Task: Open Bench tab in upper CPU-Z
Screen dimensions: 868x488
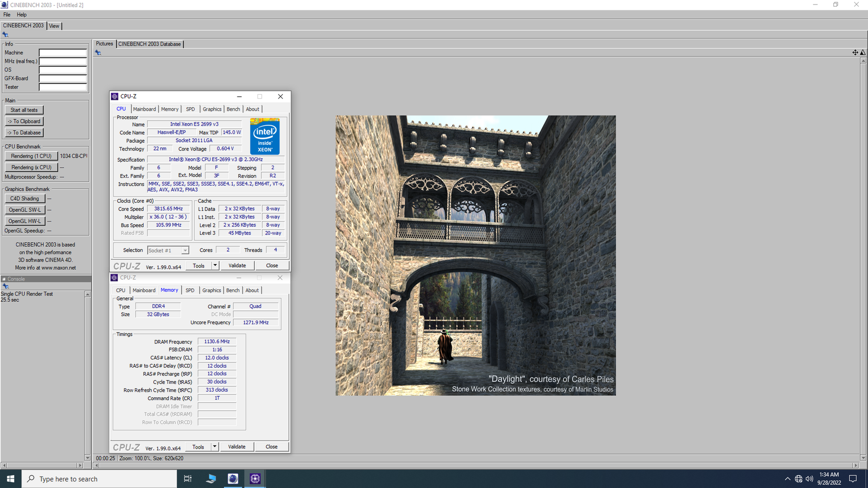Action: coord(233,109)
